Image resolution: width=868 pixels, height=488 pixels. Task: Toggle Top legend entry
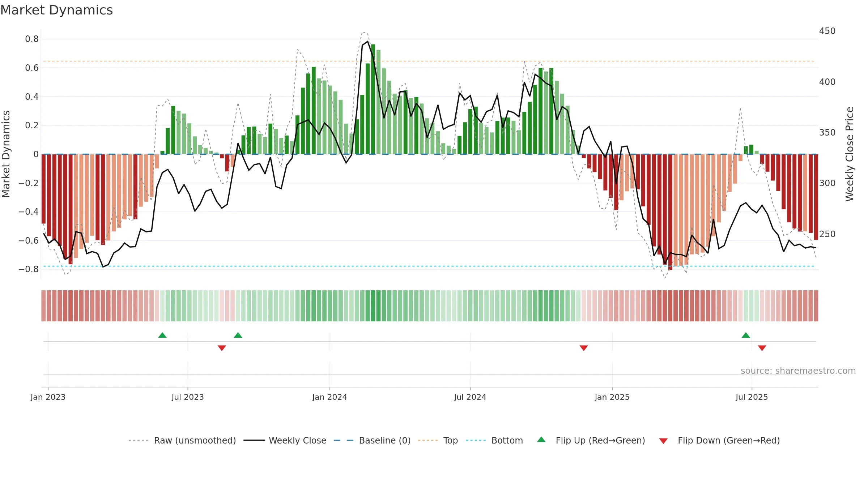pos(438,440)
